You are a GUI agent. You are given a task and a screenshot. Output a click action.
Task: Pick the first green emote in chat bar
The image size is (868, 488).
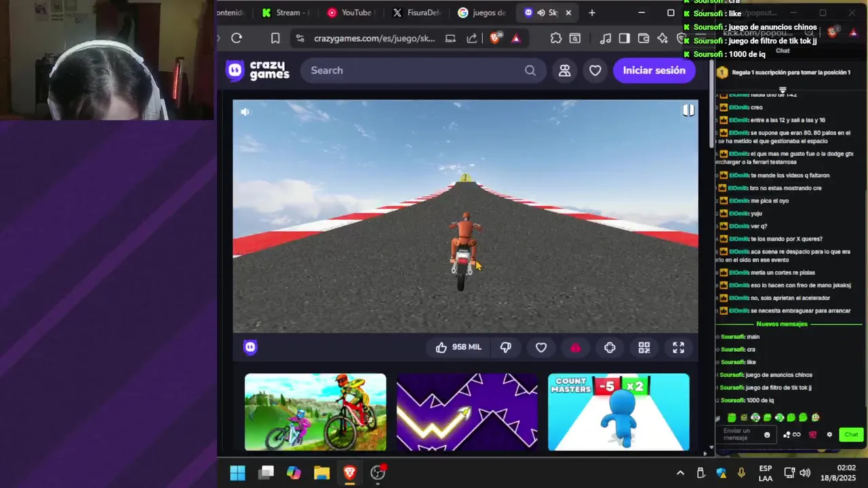coord(732,418)
